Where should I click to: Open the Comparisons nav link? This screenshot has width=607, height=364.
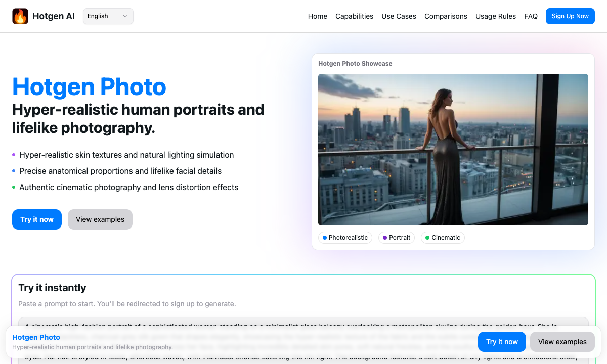tap(446, 16)
